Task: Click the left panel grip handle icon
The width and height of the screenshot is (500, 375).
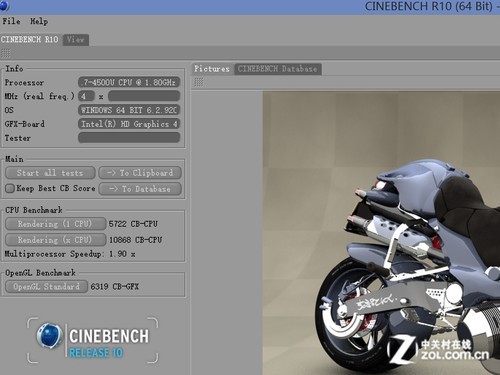Action: 6,53
